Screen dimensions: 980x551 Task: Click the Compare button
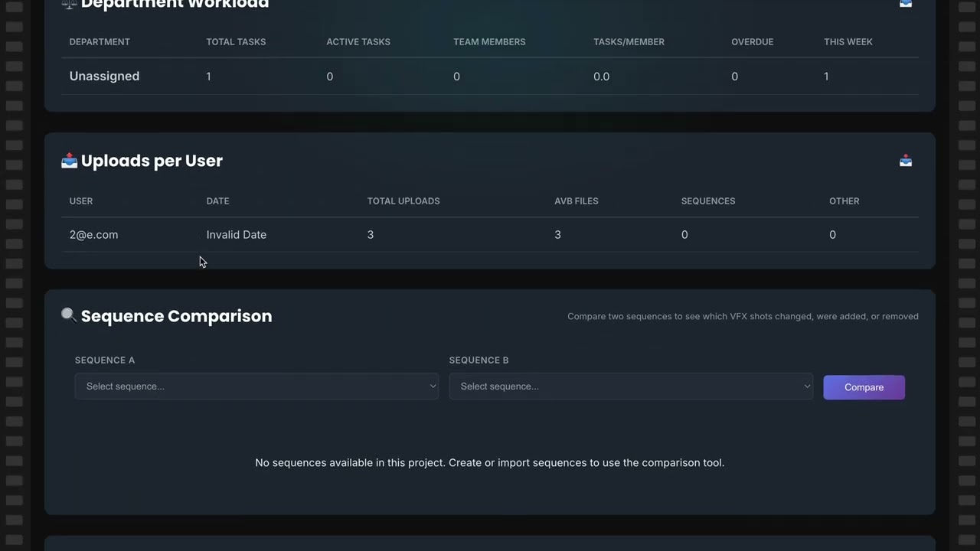864,387
